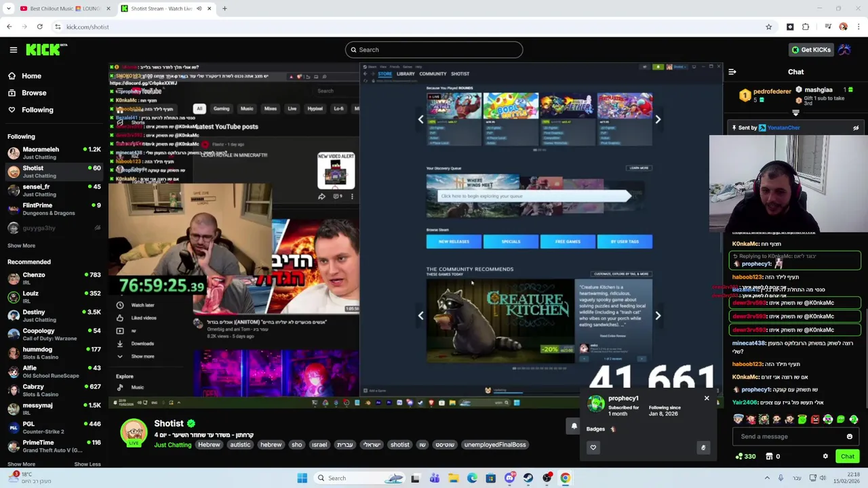Open recommended channel PrimeTime
868x488 pixels.
(53, 446)
